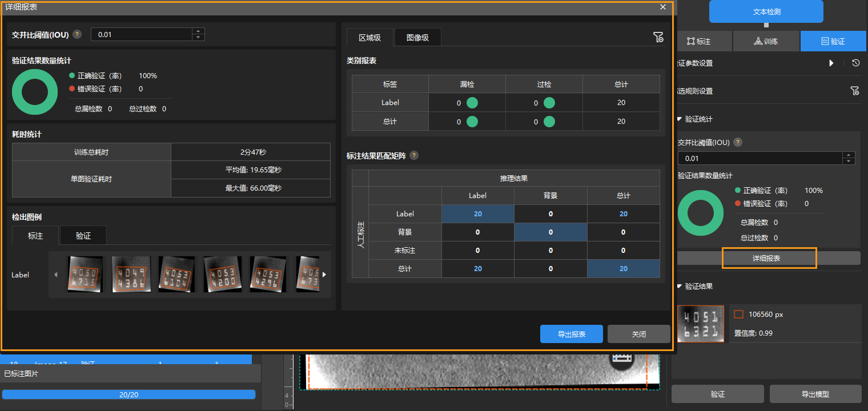Open the validation tab in right panel

833,41
